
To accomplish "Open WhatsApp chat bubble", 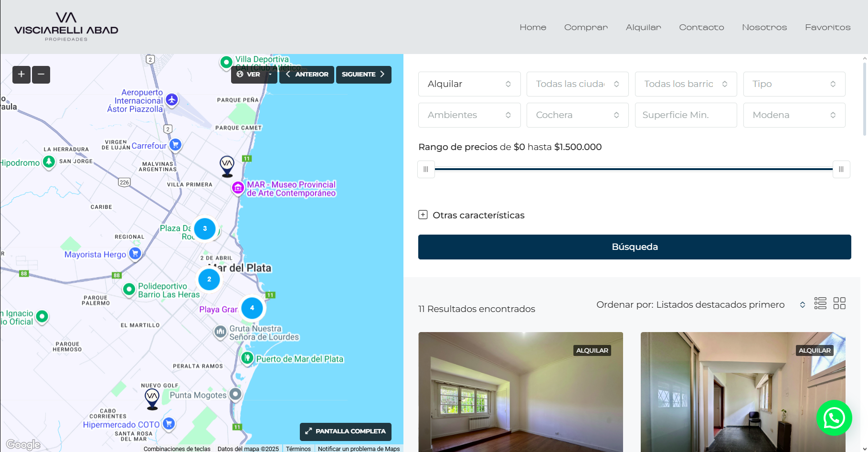I will (834, 418).
